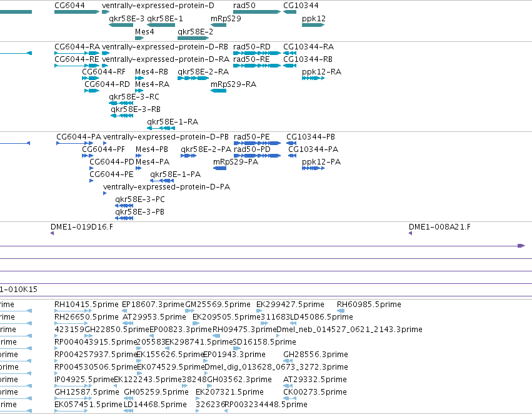The height and width of the screenshot is (414, 532).
Task: Select the EK299427.5prime EST glyph
Action: point(259,311)
